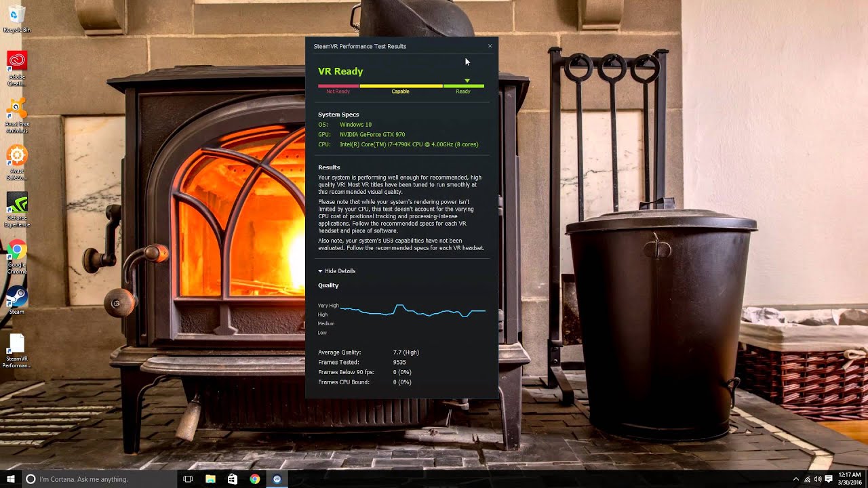Click the 'Capable' scale label
Screen dimensions: 868x488
click(400, 91)
